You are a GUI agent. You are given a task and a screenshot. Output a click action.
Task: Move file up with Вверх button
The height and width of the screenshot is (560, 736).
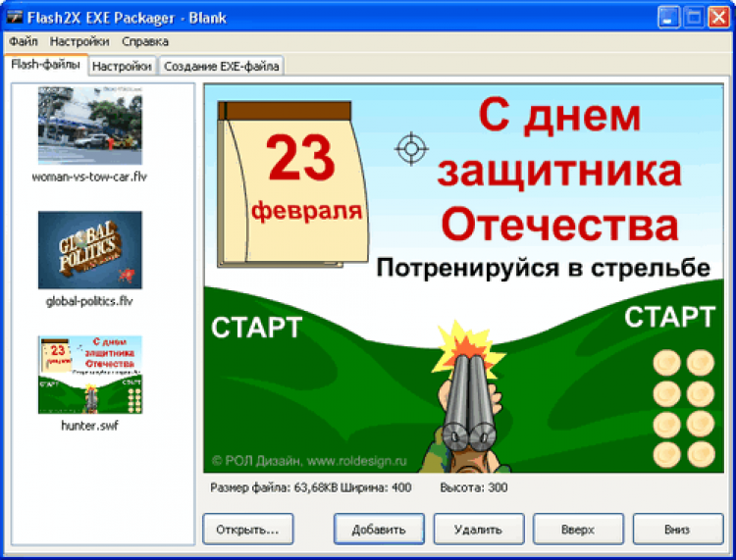tap(578, 530)
